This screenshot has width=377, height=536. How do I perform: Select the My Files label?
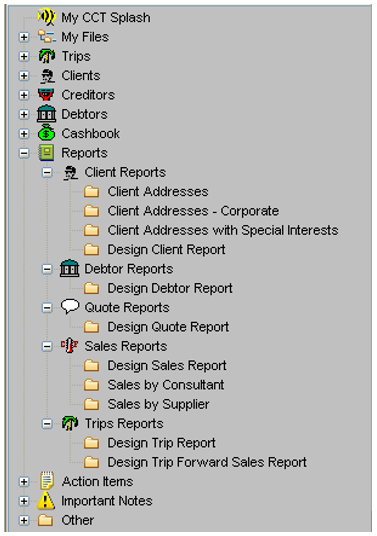click(x=85, y=37)
